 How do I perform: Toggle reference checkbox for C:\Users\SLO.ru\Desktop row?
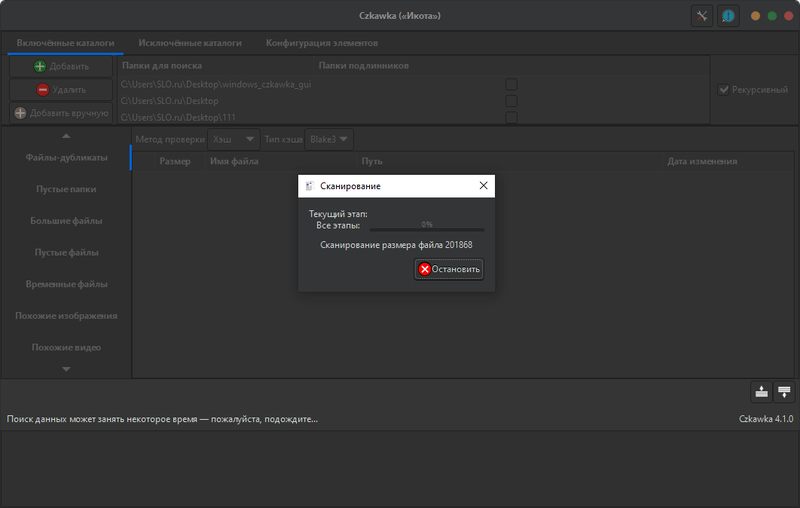click(x=511, y=100)
